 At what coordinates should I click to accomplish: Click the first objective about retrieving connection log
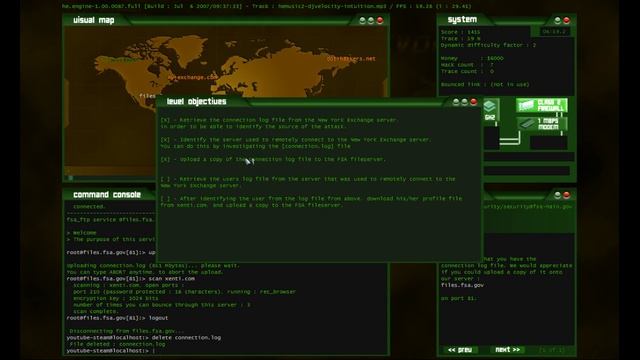tap(279, 123)
